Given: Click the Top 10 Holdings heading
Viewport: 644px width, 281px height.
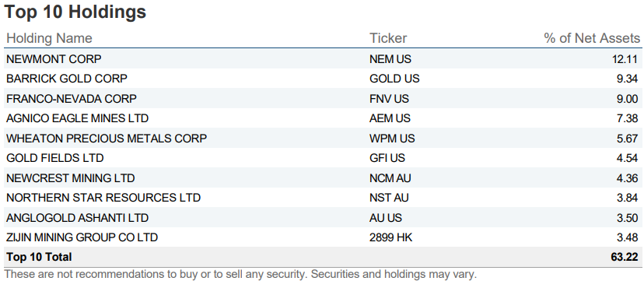Looking at the screenshot, I should coord(75,12).
